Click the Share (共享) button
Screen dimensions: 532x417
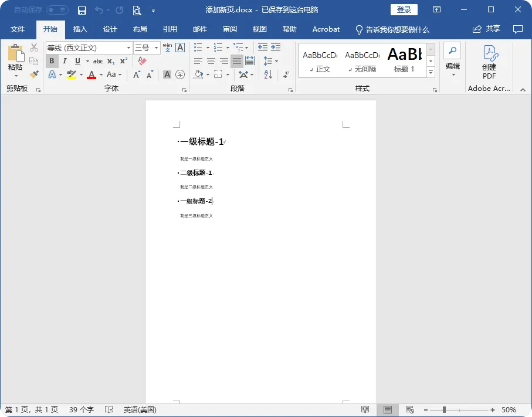pyautogui.click(x=486, y=29)
